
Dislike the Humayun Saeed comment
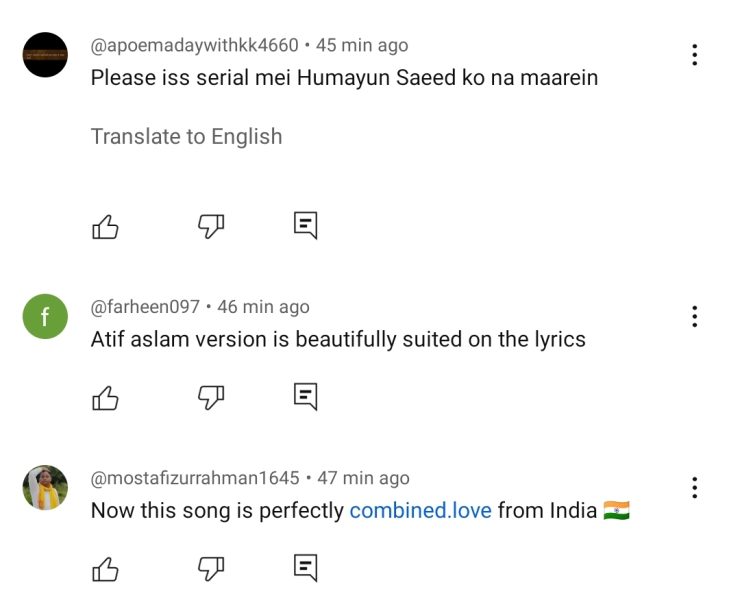(211, 227)
